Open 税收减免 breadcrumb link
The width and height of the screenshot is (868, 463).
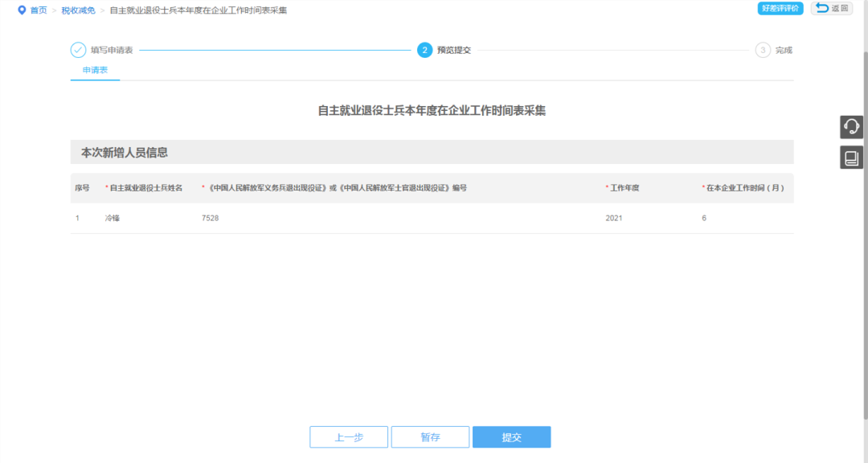[78, 10]
